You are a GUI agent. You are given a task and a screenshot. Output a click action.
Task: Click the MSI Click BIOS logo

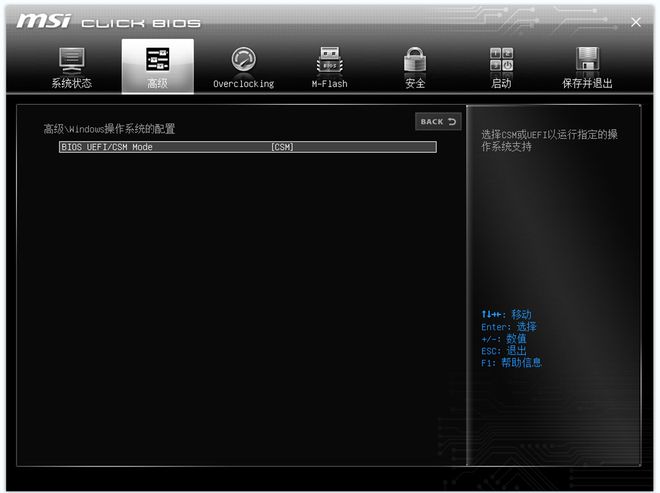pyautogui.click(x=108, y=21)
